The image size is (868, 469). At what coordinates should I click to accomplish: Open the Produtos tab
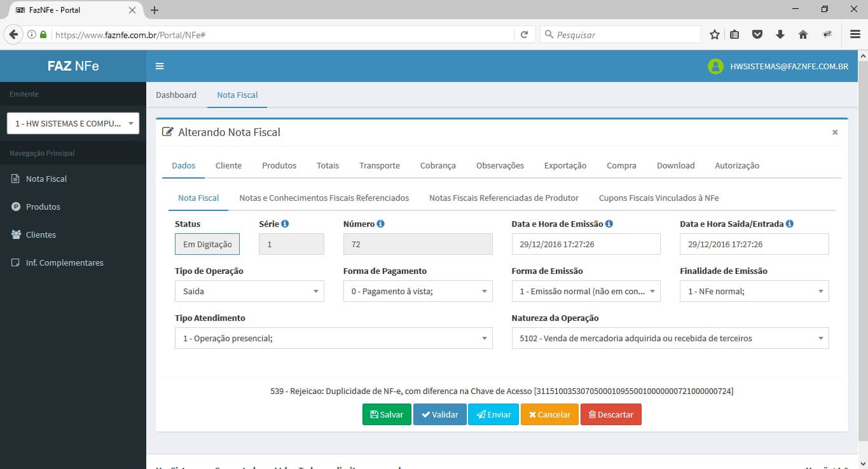coord(279,165)
